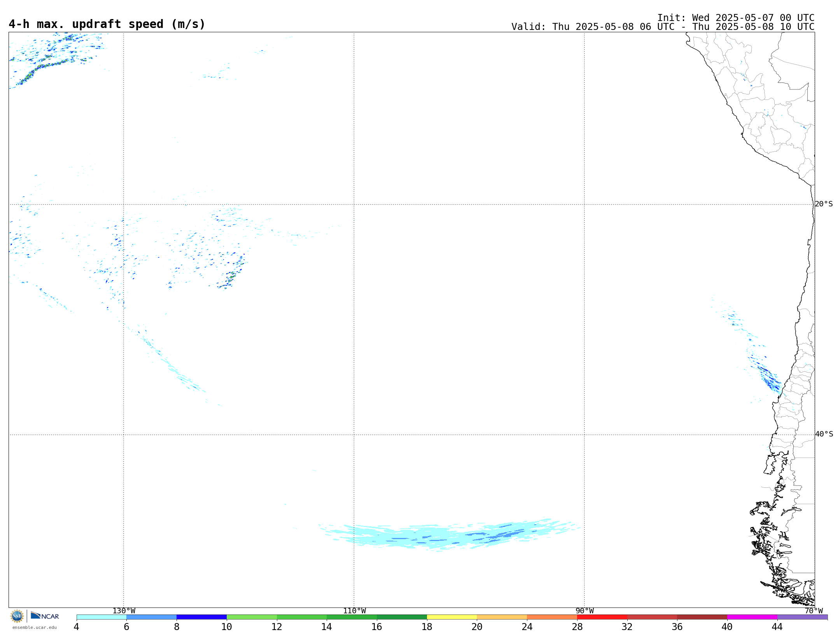Click the 40°S latitude label
The height and width of the screenshot is (632, 840).
(824, 434)
